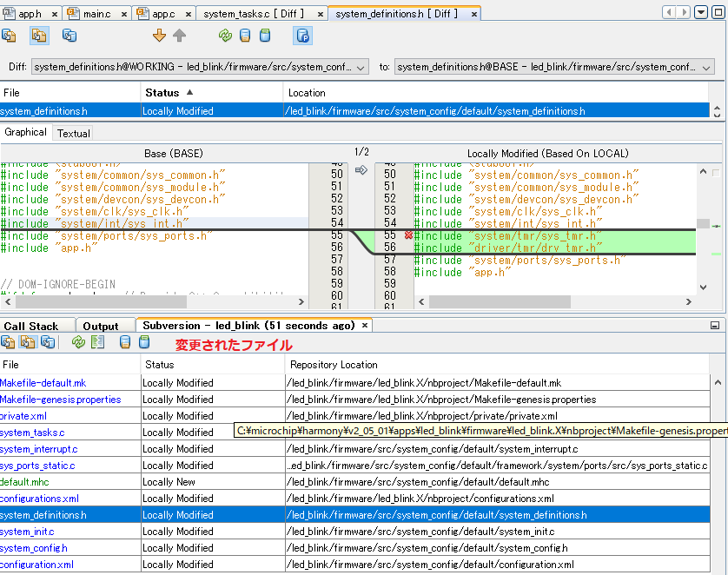This screenshot has width=728, height=575.
Task: Show the opened documents list dropdown
Action: (x=702, y=13)
